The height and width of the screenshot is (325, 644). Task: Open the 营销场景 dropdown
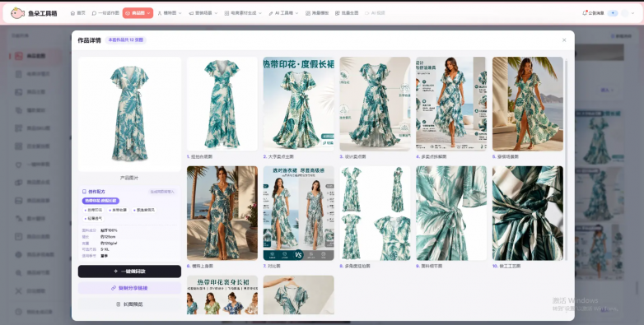203,13
